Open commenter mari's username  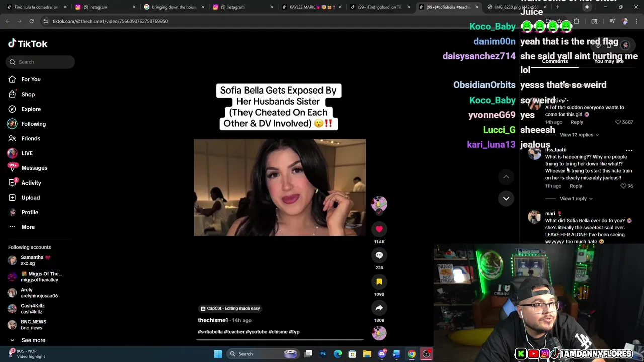[x=550, y=214]
